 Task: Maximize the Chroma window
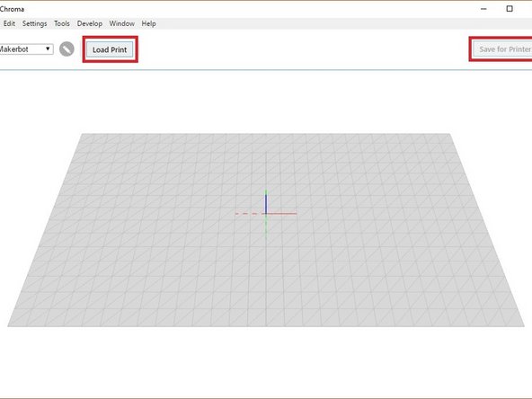tap(510, 9)
